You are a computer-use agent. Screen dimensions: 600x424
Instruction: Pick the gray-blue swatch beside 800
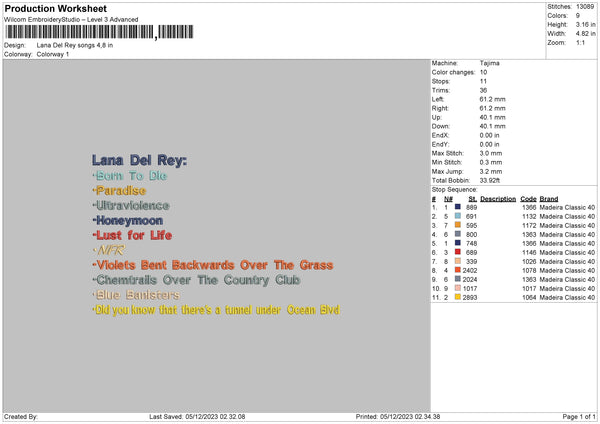458,234
